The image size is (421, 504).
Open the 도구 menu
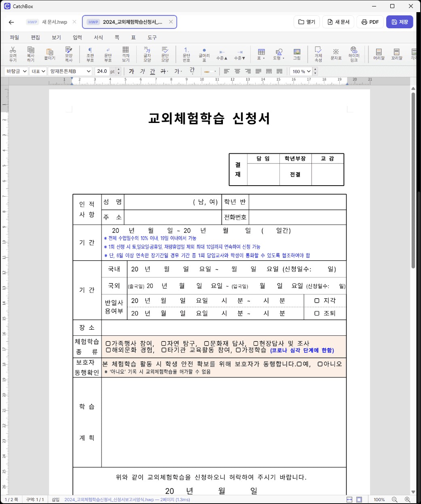[152, 37]
